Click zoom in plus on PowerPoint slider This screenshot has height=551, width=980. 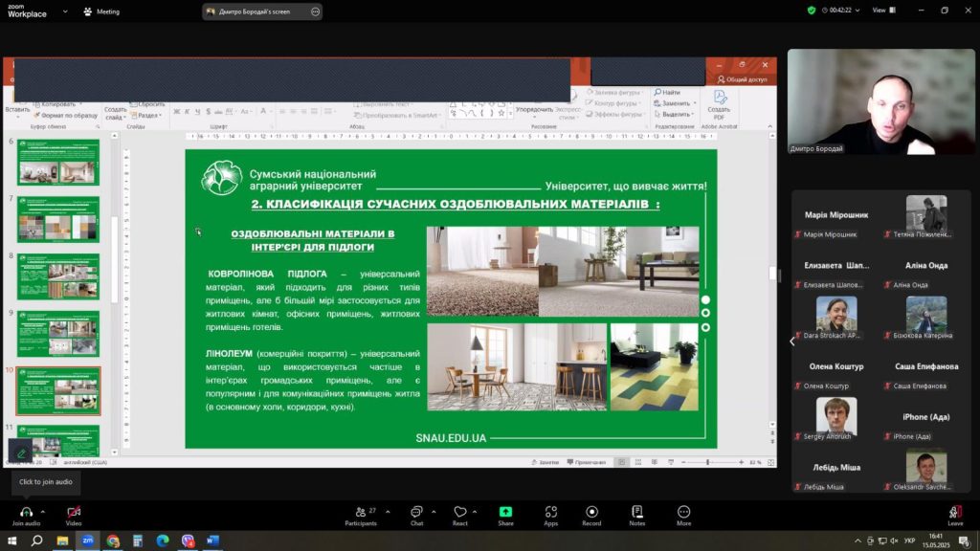tap(742, 462)
